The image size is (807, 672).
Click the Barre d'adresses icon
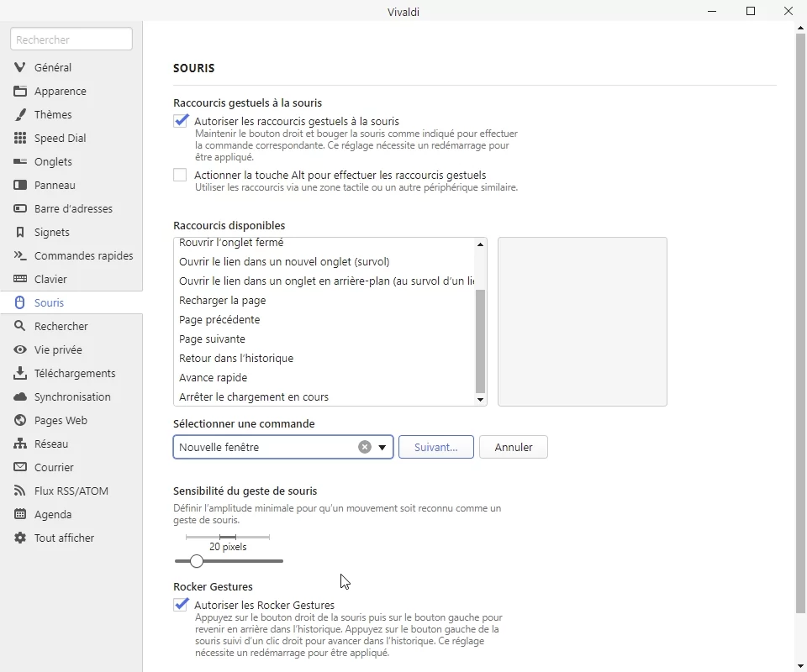19,209
